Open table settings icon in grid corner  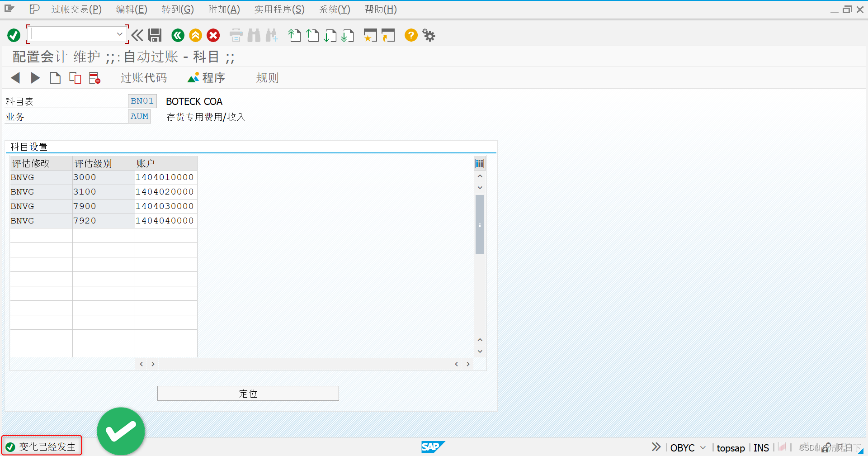(x=479, y=163)
